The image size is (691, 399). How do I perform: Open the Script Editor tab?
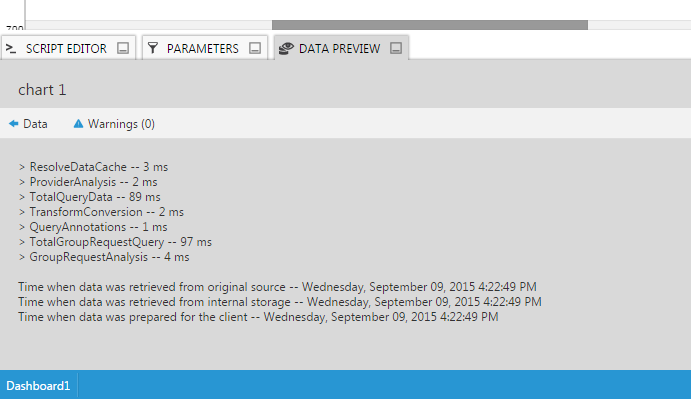point(66,48)
